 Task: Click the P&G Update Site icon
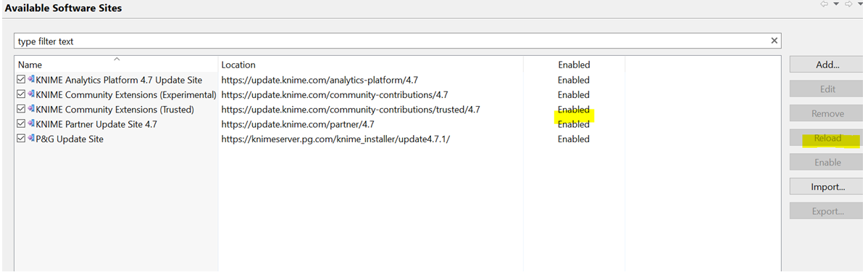pyautogui.click(x=31, y=139)
